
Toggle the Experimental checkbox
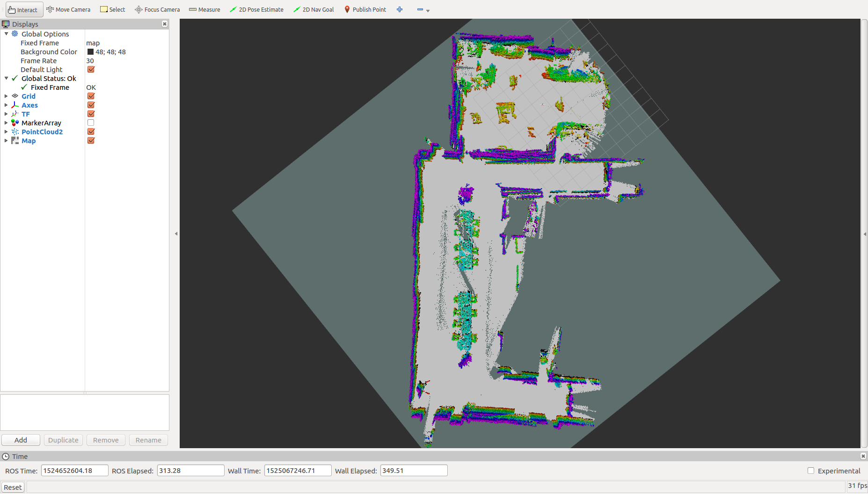pos(811,471)
